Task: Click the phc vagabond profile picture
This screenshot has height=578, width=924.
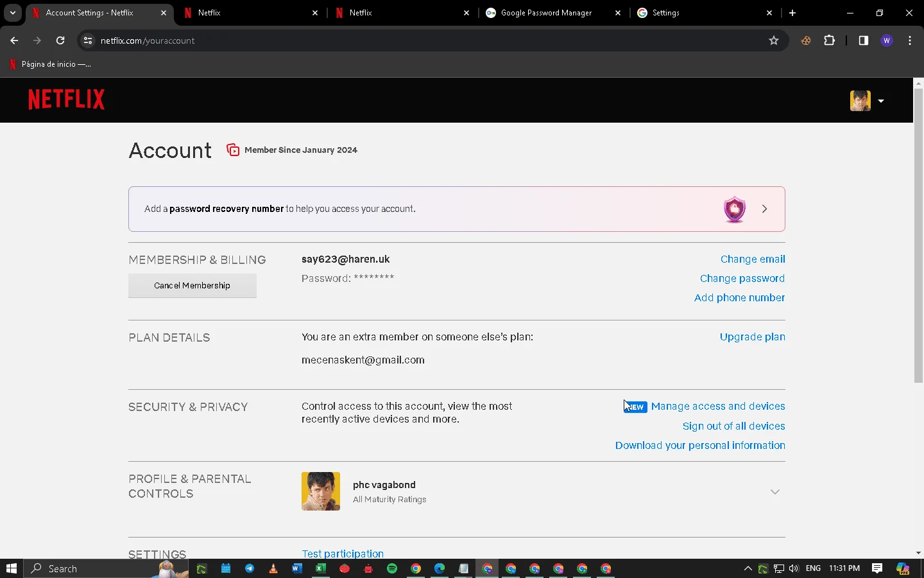Action: pos(321,491)
